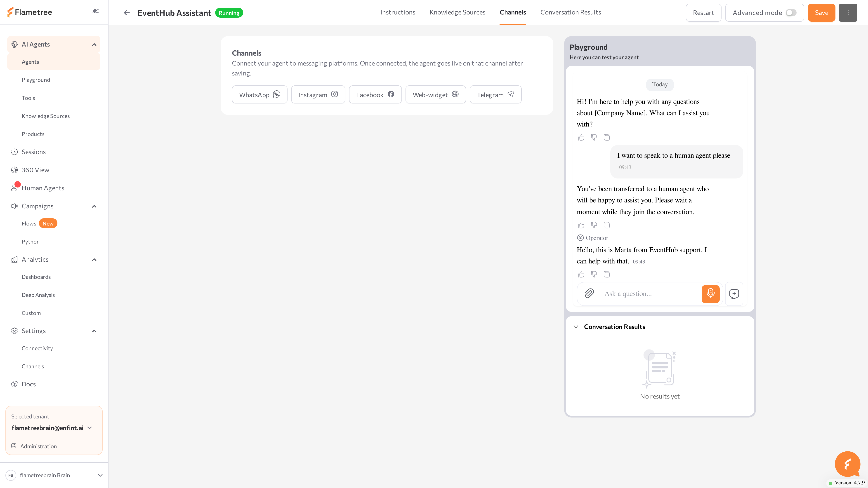Expand the flametreebrain Brain user menu
Screen dimensions: 868x488
[100, 475]
